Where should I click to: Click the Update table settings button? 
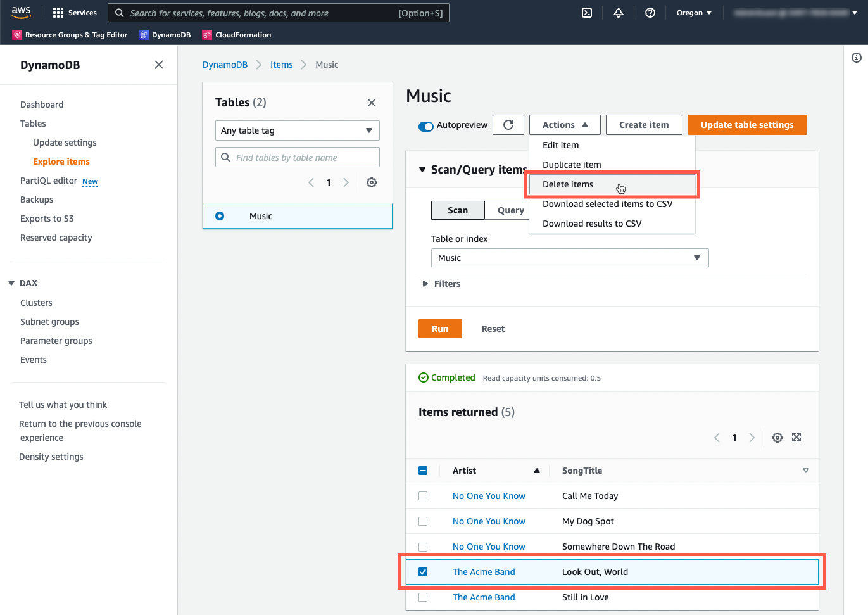click(x=747, y=125)
